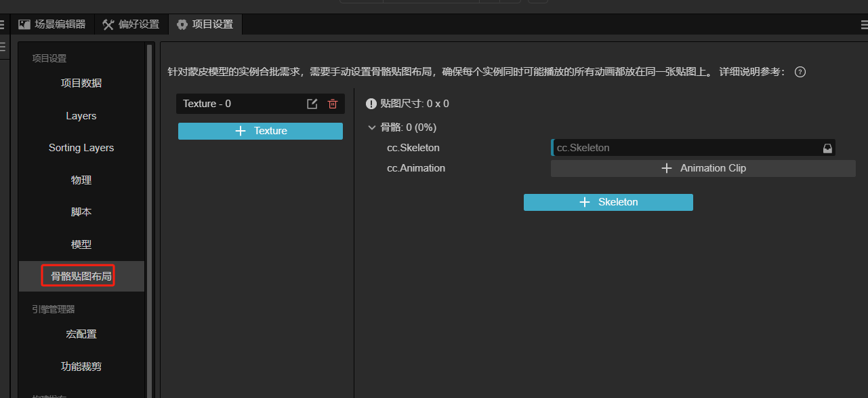Delete Texture - 0 with the trash icon
Image resolution: width=868 pixels, height=398 pixels.
[x=332, y=104]
